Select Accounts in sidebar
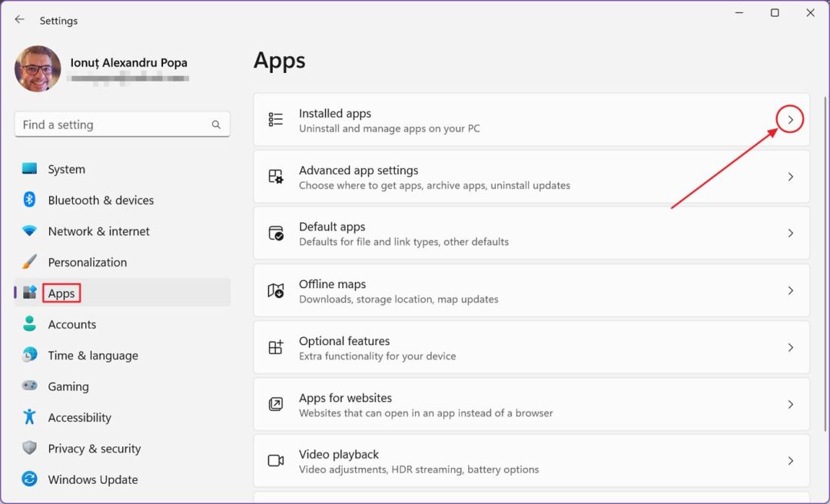The height and width of the screenshot is (504, 830). pos(122,324)
